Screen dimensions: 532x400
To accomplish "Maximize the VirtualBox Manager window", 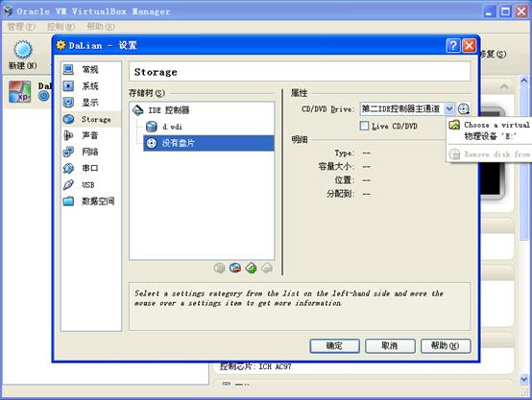I will coord(505,12).
